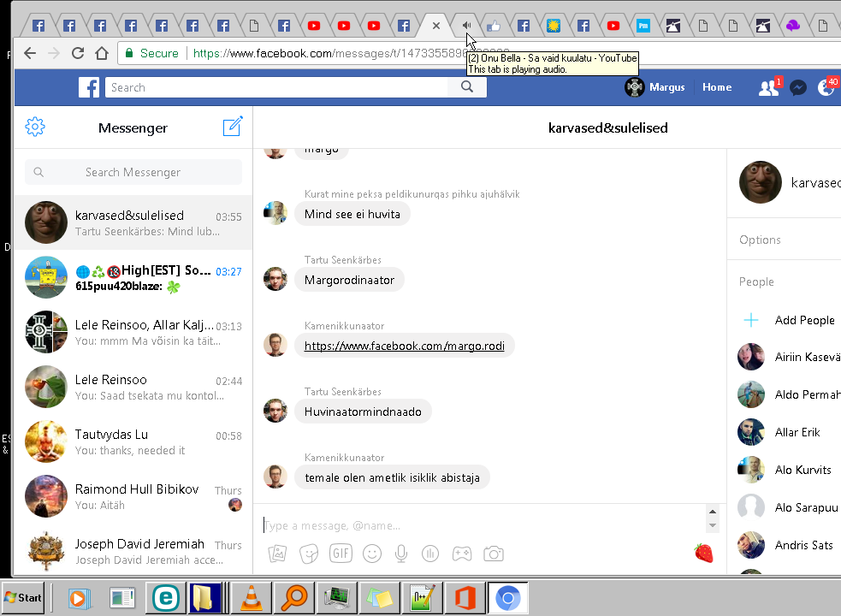Image resolution: width=841 pixels, height=616 pixels.
Task: Open the karvased&sulelised conversation
Action: click(x=133, y=222)
